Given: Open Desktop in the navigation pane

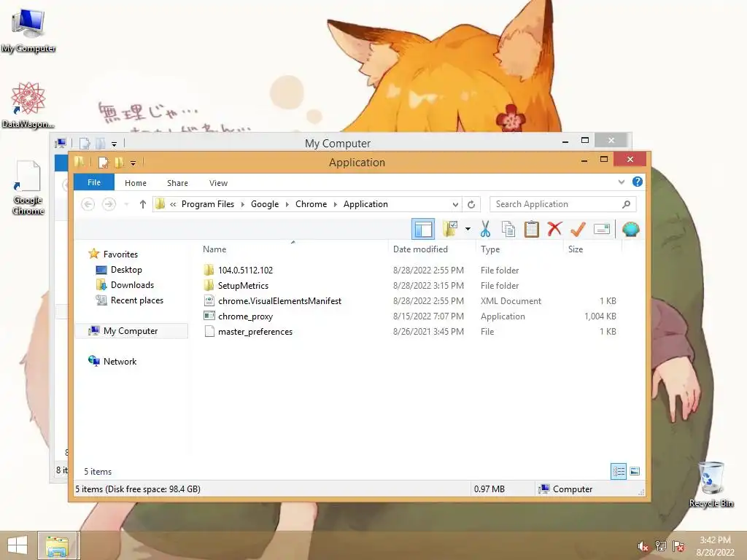Looking at the screenshot, I should 126,270.
